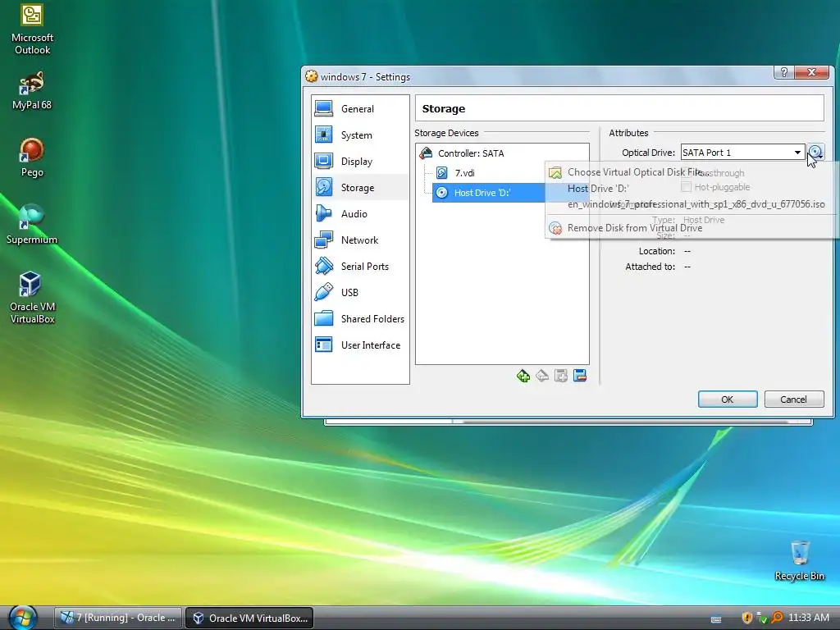Viewport: 840px width, 630px height.
Task: Open the General settings category
Action: (360, 109)
